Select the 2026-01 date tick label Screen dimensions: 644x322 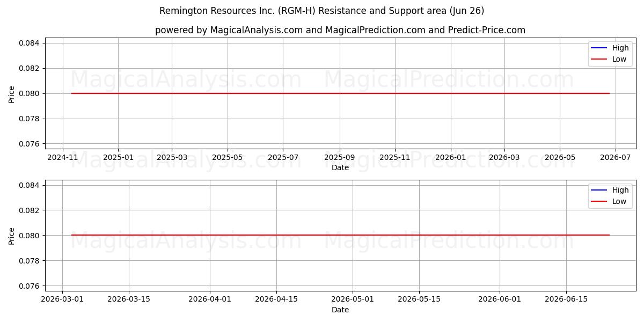coord(450,158)
